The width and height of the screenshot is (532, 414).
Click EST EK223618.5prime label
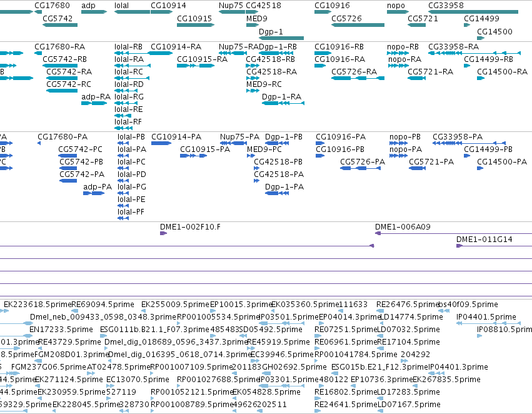[x=38, y=305]
